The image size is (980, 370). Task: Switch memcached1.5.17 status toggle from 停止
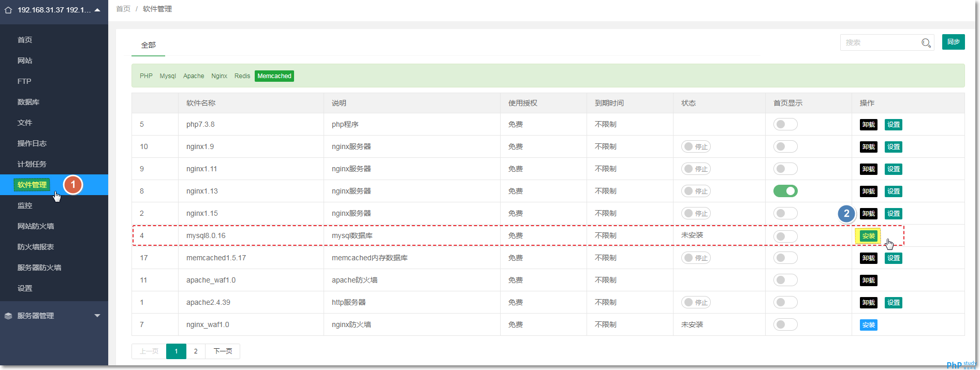click(696, 258)
